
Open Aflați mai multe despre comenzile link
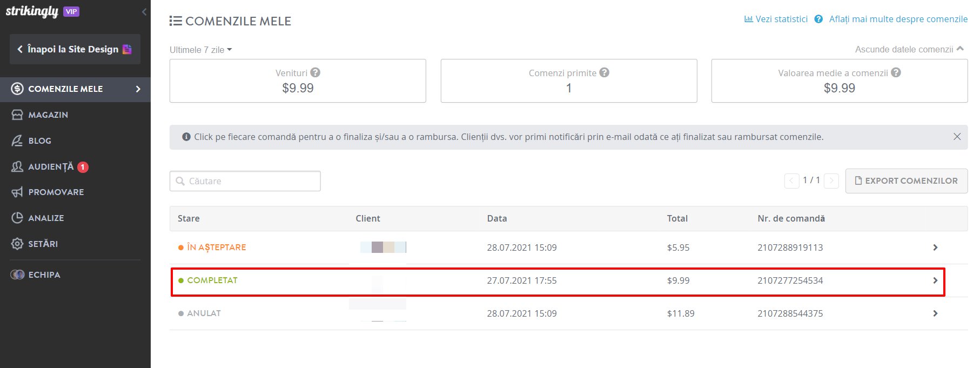tap(898, 19)
